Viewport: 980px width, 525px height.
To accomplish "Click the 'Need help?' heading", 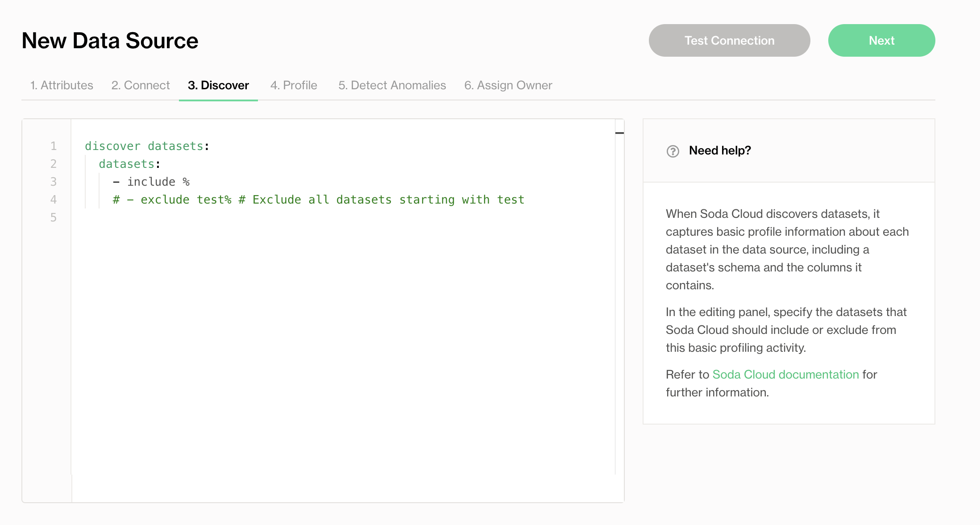I will [720, 150].
